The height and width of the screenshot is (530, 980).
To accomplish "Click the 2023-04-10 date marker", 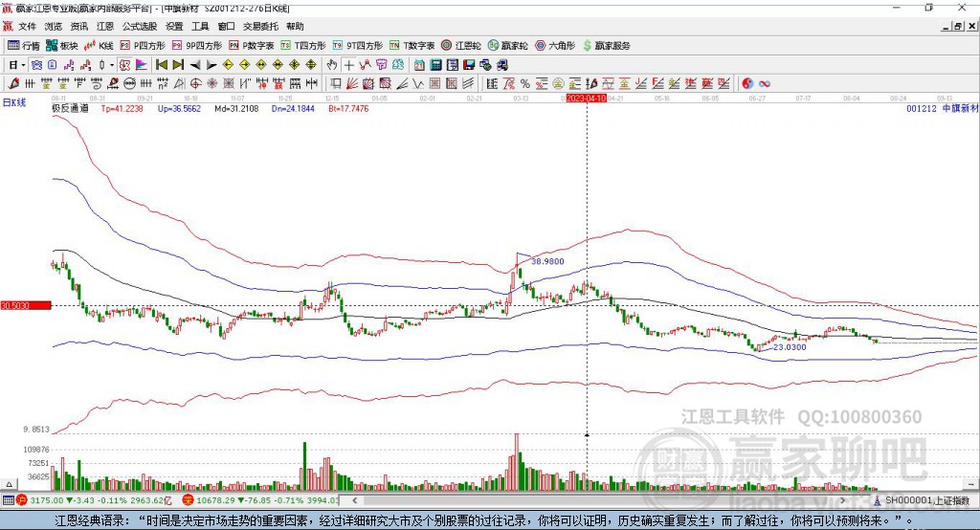I will pyautogui.click(x=587, y=99).
